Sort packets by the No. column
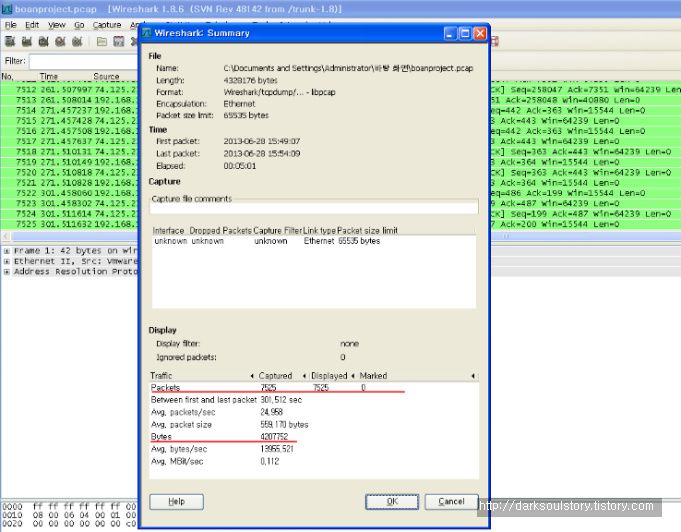Image resolution: width=681 pixels, height=532 pixels. (7, 76)
